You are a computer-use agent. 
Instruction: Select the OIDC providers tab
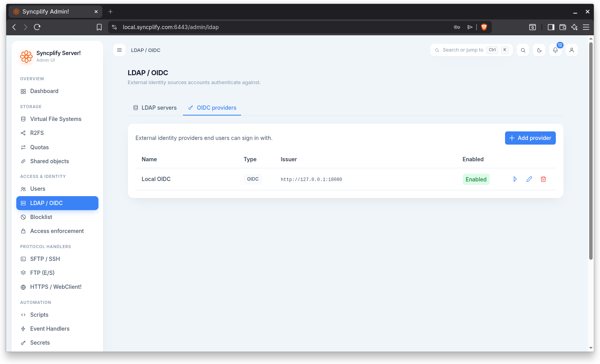point(212,108)
